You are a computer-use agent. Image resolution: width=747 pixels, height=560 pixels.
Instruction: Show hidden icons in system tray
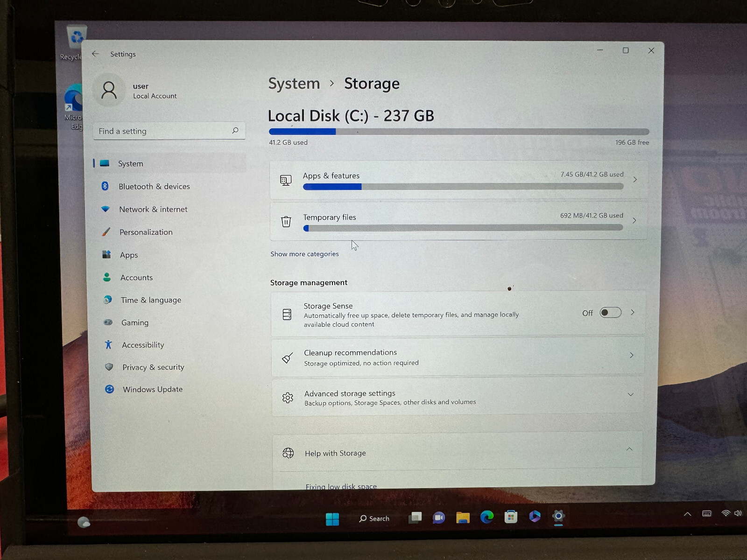coord(687,514)
